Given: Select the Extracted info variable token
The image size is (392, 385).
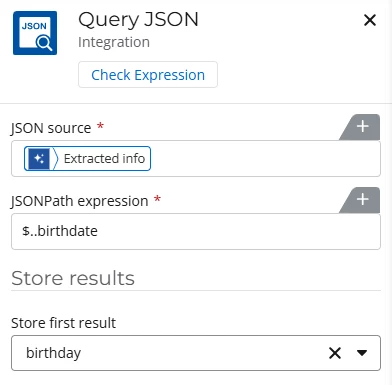Looking at the screenshot, I should tap(87, 159).
